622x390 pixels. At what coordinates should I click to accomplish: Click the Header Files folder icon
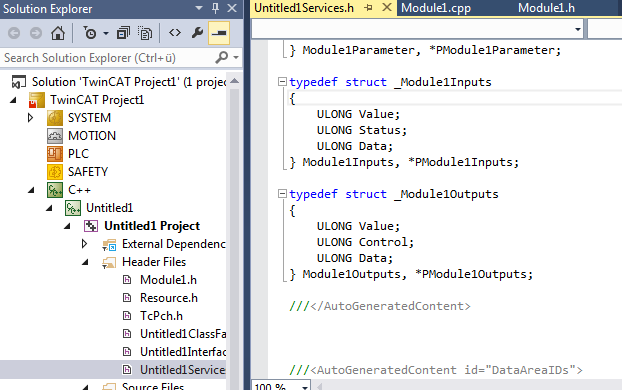[x=109, y=262]
